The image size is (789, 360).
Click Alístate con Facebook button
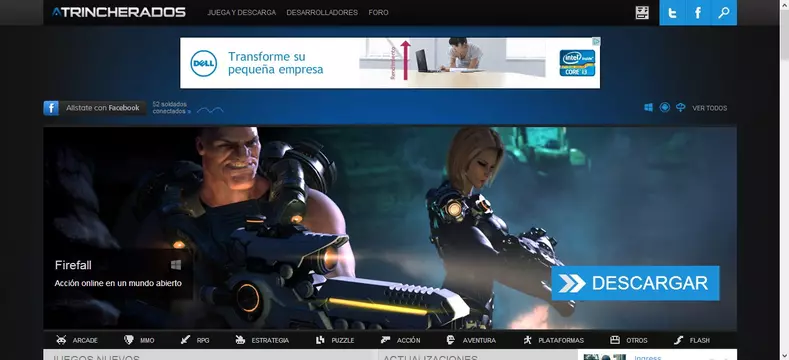[x=95, y=108]
